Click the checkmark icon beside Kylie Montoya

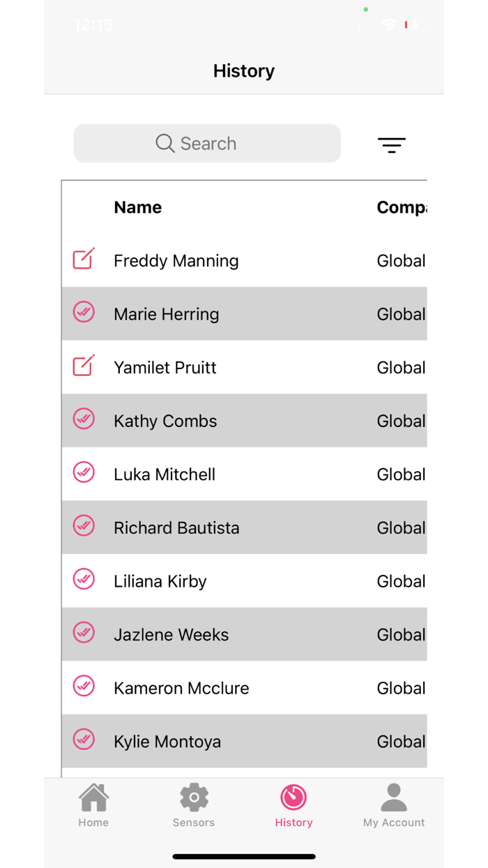(84, 739)
